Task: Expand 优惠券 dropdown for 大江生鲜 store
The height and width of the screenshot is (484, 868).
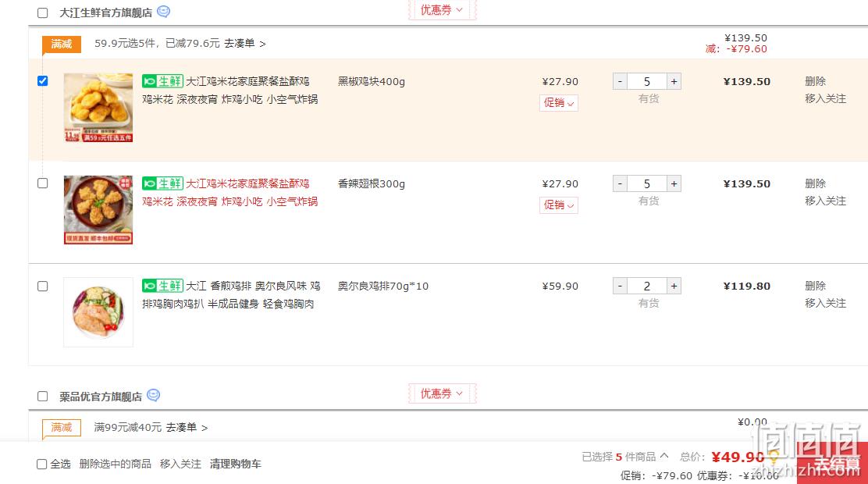Action: coord(442,10)
